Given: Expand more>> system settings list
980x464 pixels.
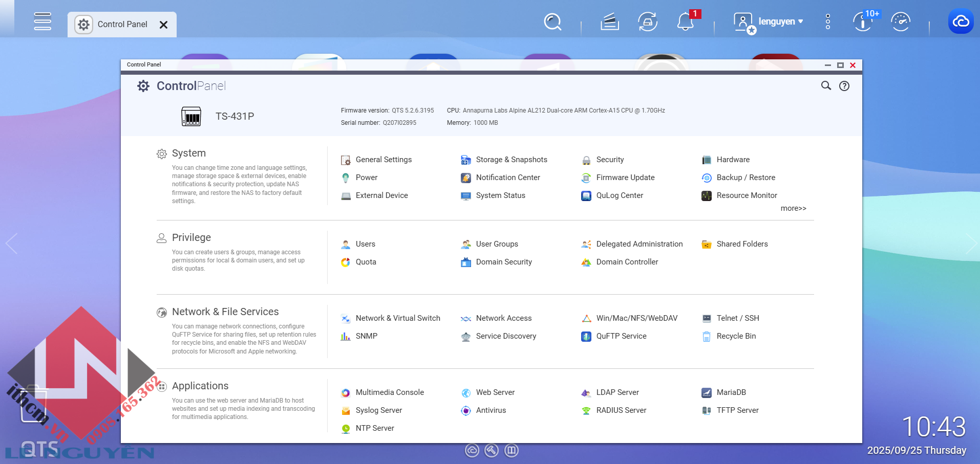Looking at the screenshot, I should point(793,208).
